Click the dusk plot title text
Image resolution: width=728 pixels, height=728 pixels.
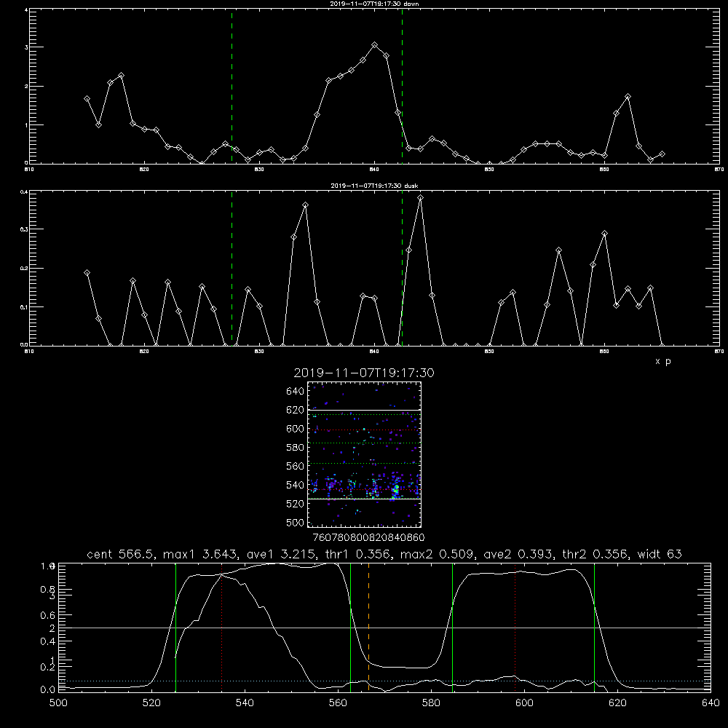(374, 186)
